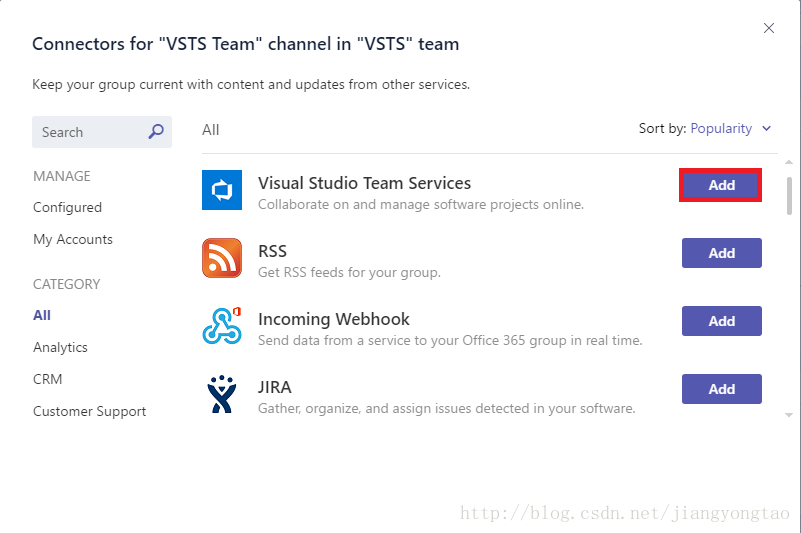Add the Incoming Webhook connector
Screen dimensions: 801x533
(x=721, y=321)
